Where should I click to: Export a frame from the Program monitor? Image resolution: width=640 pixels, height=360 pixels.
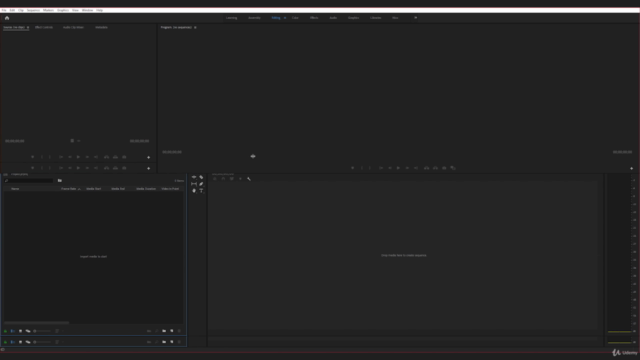(444, 168)
